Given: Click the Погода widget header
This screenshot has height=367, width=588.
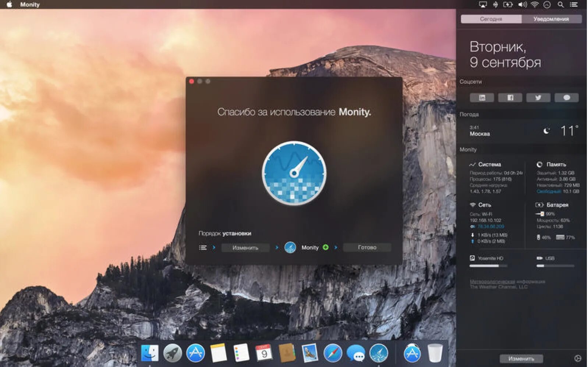Looking at the screenshot, I should 469,114.
